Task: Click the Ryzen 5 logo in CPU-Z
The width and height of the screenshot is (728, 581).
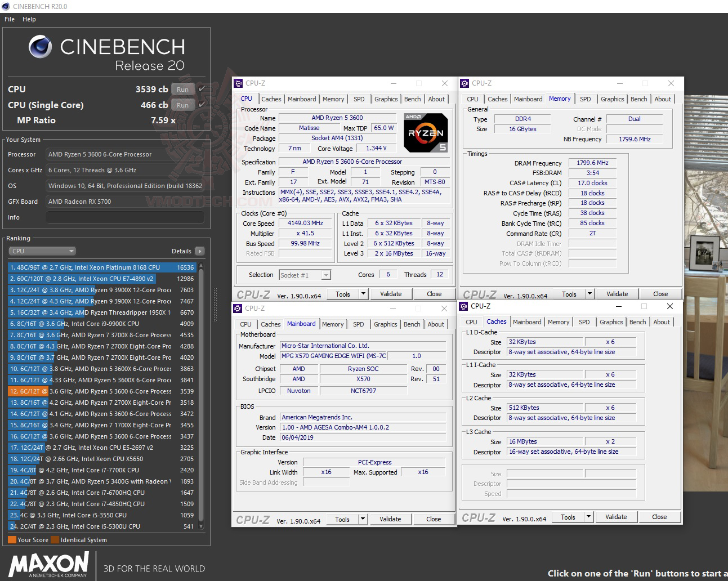Action: pos(426,133)
